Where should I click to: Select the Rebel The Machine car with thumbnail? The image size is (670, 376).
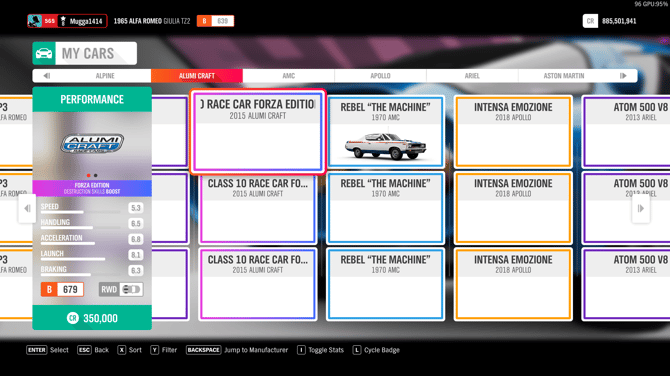pos(385,131)
